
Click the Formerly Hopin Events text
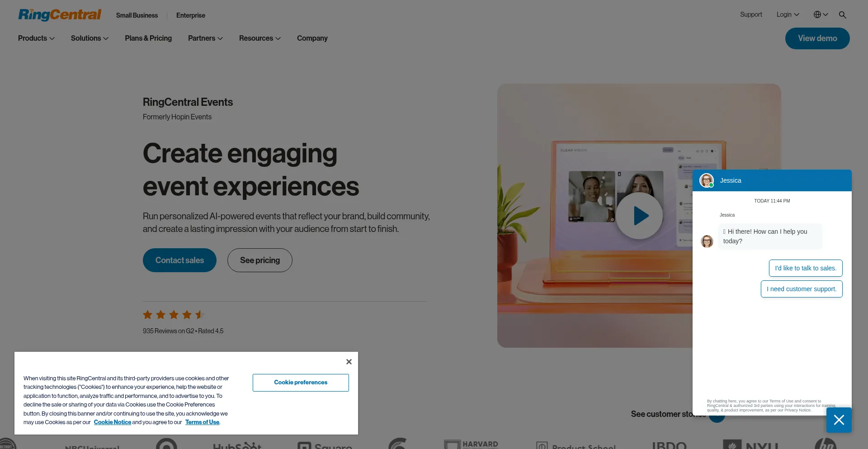click(x=177, y=117)
